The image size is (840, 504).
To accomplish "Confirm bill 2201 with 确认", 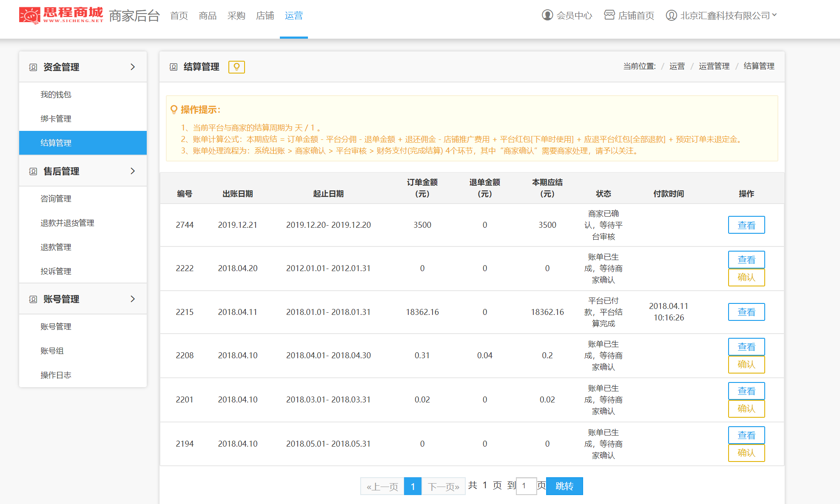I will [746, 409].
